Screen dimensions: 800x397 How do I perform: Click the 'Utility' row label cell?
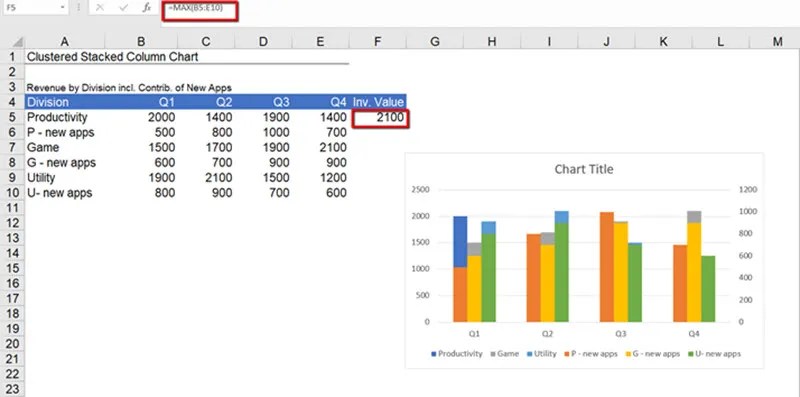[x=65, y=178]
